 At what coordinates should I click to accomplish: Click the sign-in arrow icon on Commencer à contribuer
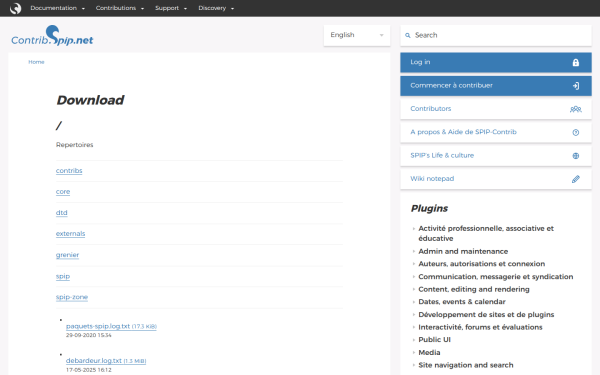pos(576,86)
